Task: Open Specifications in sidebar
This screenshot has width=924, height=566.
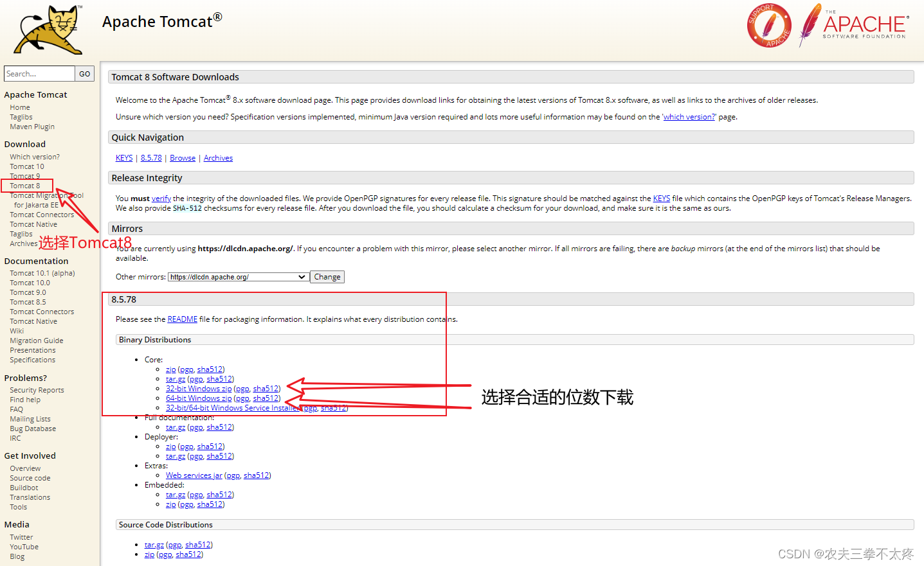Action: click(x=32, y=360)
